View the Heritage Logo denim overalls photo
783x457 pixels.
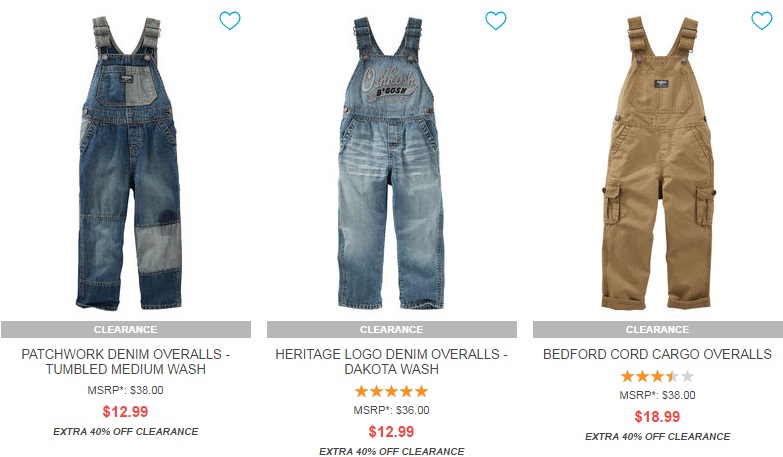point(391,163)
